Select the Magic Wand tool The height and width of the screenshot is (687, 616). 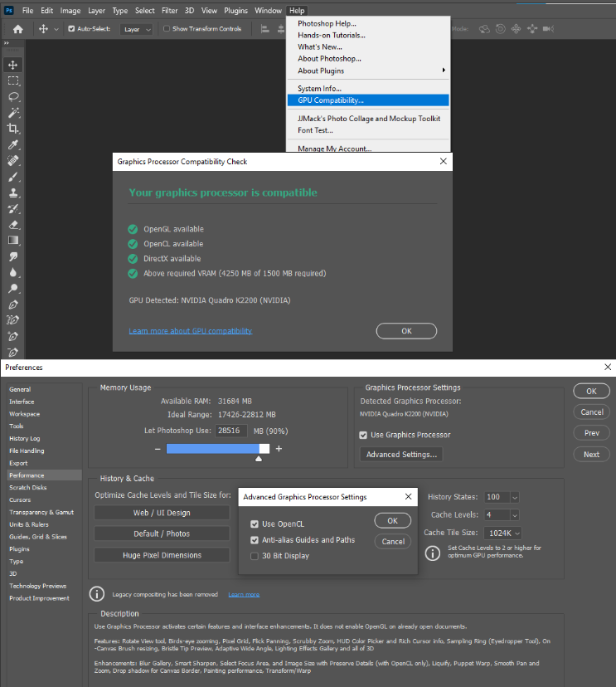(x=13, y=113)
